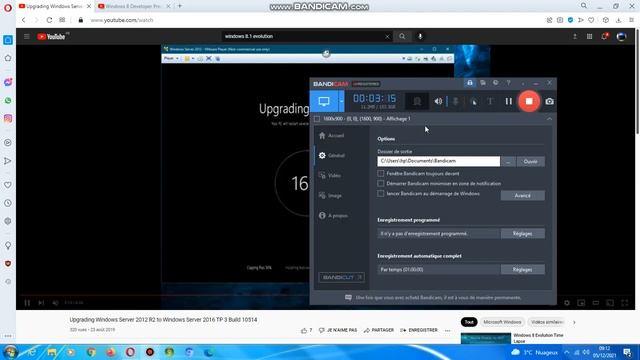Toggle the mouse cursor effect icon
Image resolution: width=640 pixels, height=360 pixels.
tap(473, 101)
